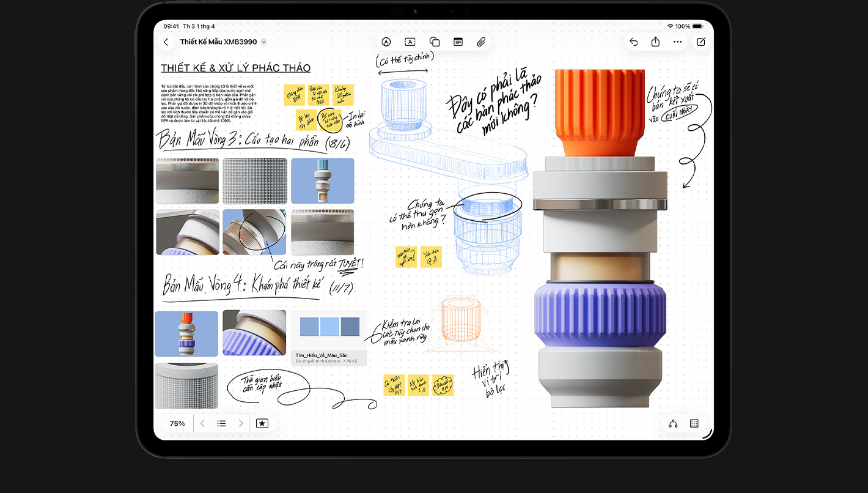Toggle connector lines mode
868x493 pixels.
tap(673, 423)
